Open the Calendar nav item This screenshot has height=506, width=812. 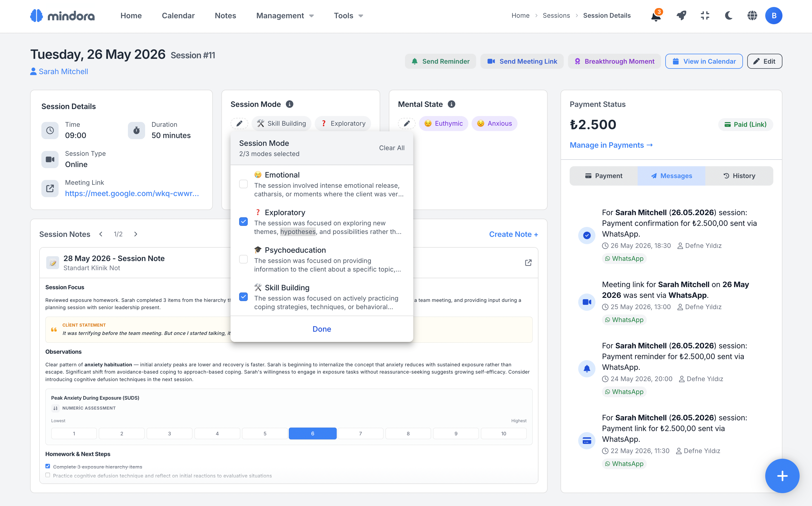(x=178, y=16)
